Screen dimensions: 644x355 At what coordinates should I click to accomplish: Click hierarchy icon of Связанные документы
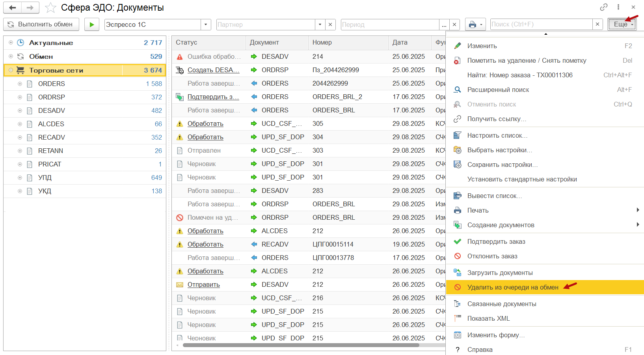click(457, 304)
